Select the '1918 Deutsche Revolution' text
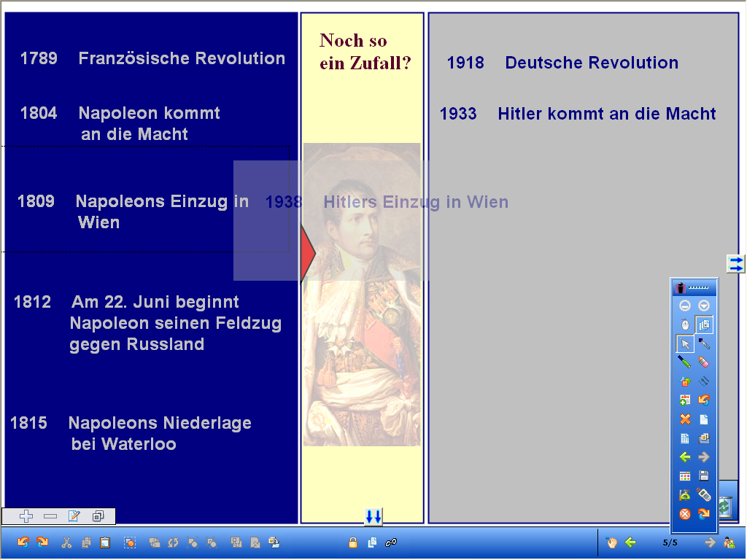 click(562, 63)
